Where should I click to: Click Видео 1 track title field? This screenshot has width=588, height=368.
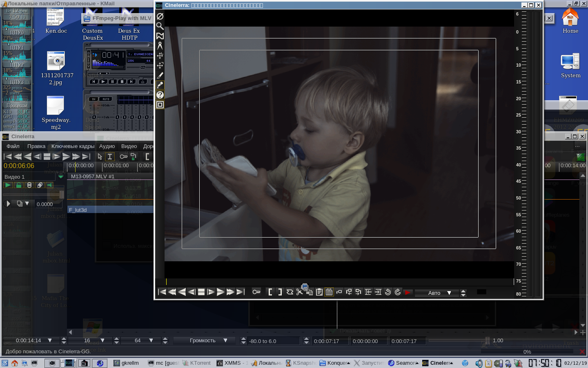29,177
